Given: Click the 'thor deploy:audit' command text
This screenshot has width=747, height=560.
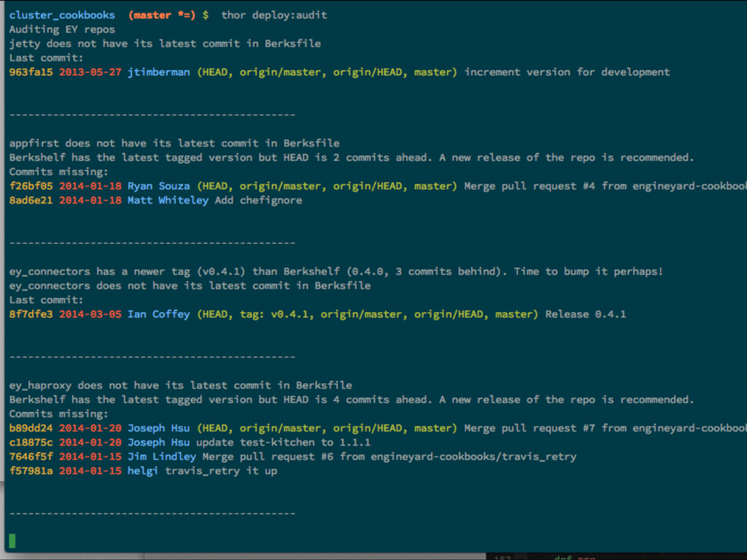Looking at the screenshot, I should [274, 15].
